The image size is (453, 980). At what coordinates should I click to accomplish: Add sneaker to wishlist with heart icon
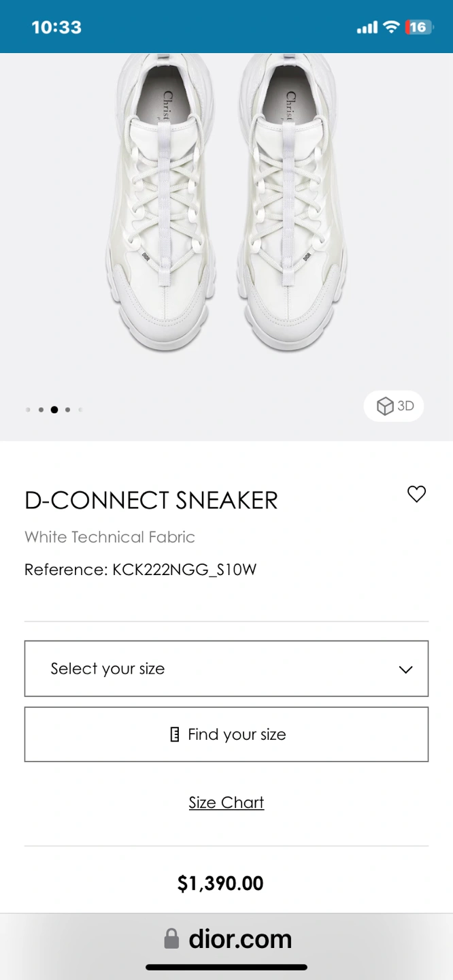click(x=416, y=494)
